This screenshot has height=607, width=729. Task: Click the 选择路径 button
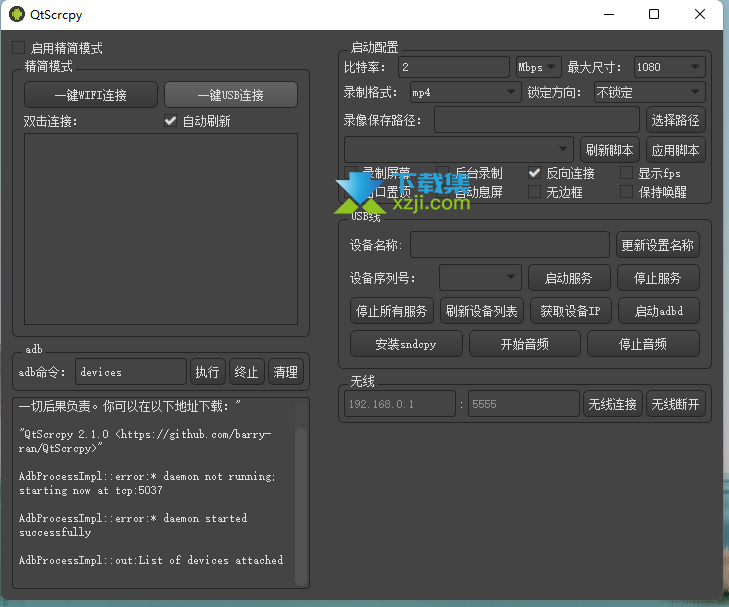[x=676, y=120]
